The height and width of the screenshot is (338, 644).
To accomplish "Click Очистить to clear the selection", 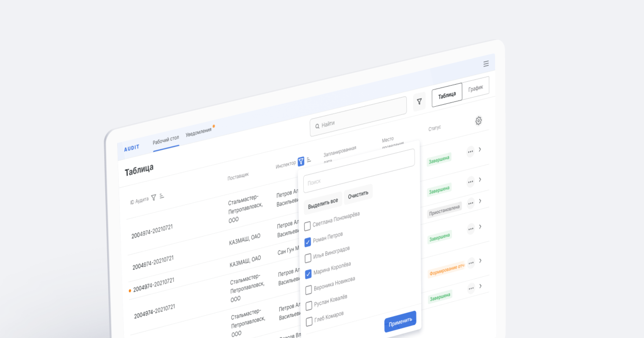I will tap(358, 195).
